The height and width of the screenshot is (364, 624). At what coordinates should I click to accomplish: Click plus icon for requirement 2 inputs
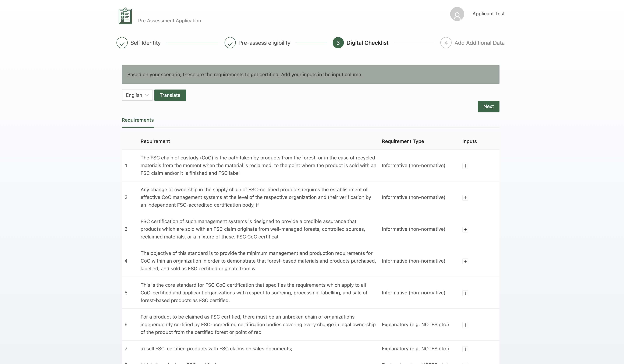click(x=465, y=198)
